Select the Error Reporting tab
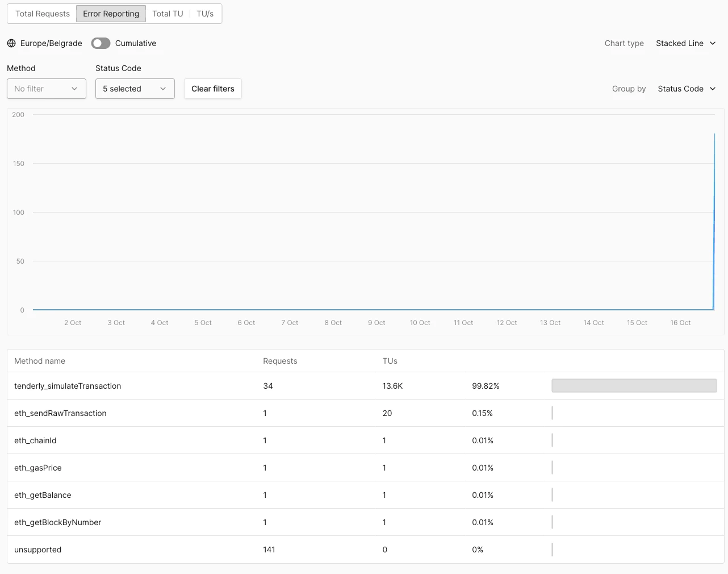Viewport: 728px width, 574px height. point(111,14)
